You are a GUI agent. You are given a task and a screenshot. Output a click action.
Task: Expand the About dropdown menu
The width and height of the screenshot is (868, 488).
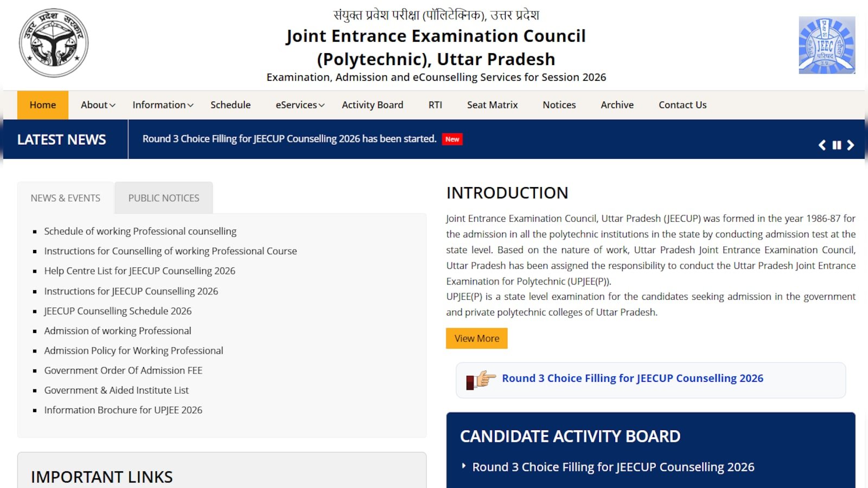click(x=98, y=105)
